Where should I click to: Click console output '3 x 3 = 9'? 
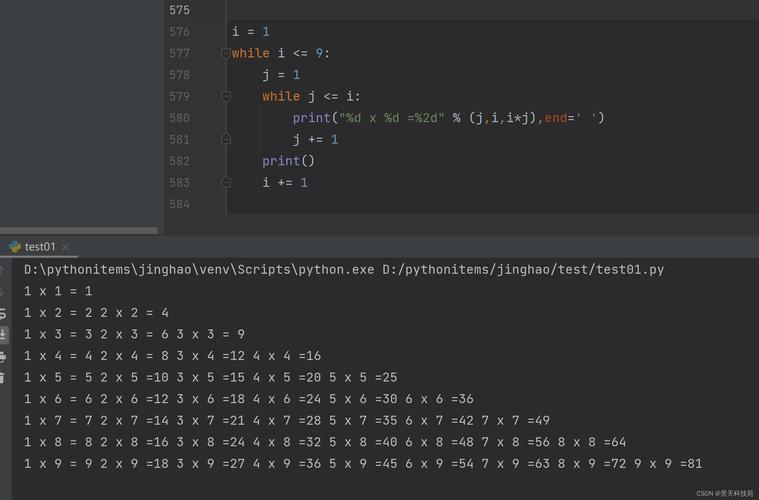pos(211,334)
